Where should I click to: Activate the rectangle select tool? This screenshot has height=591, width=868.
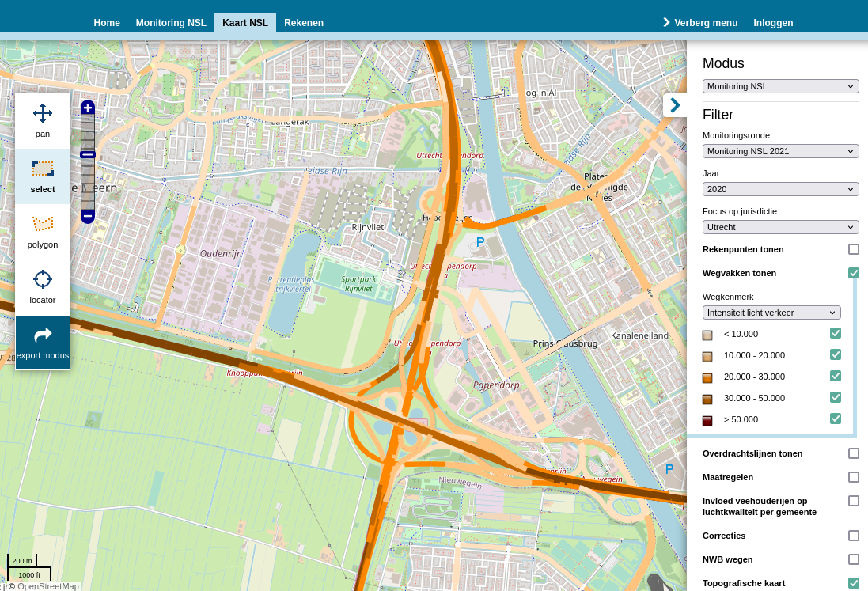point(43,176)
